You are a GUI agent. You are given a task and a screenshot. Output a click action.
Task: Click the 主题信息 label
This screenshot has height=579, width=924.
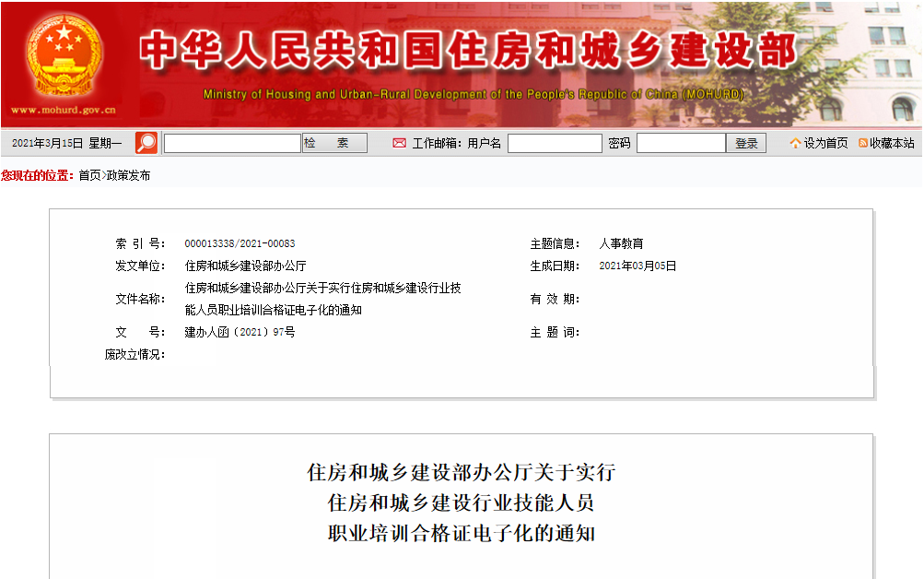point(556,243)
